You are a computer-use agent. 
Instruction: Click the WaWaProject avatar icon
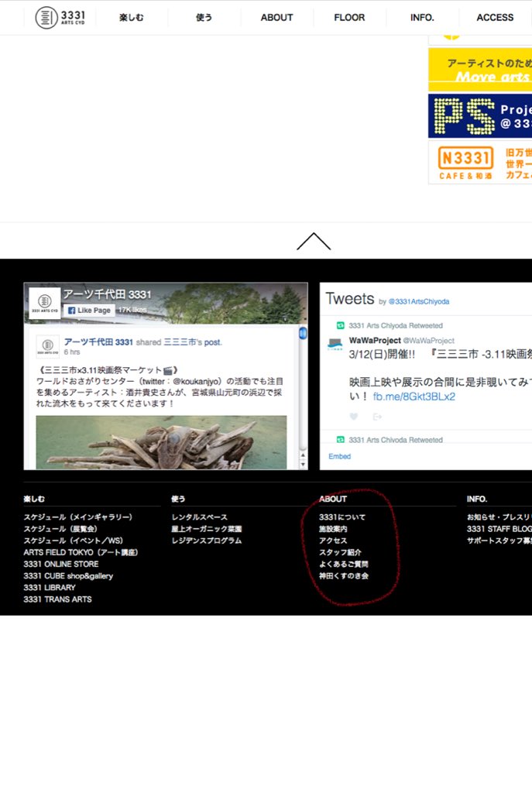(x=335, y=344)
